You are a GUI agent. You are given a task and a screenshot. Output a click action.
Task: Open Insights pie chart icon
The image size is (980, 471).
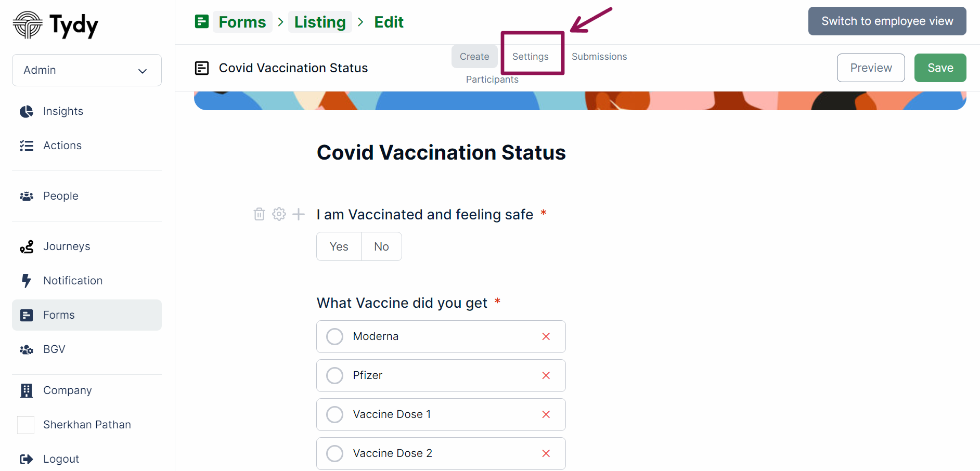click(x=27, y=111)
